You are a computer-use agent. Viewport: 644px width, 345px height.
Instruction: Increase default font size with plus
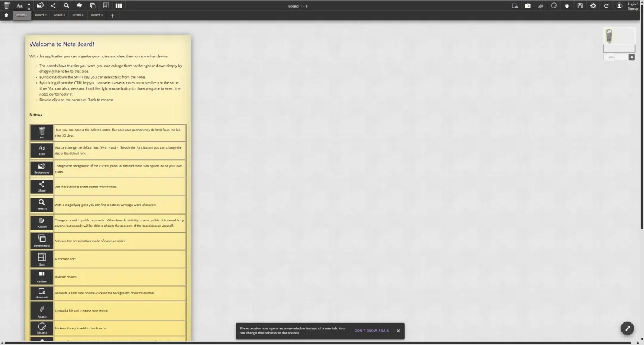tap(29, 4)
